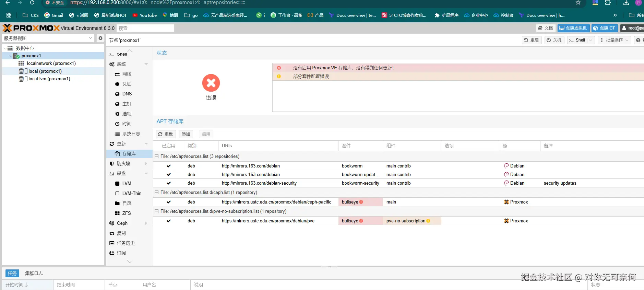The width and height of the screenshot is (644, 290).
Task: Click the local (proxmox1) storage icon
Action: coord(21,71)
